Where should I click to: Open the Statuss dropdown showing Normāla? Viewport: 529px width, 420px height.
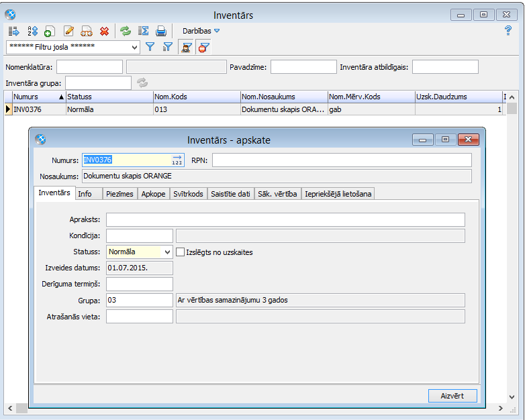(x=167, y=252)
